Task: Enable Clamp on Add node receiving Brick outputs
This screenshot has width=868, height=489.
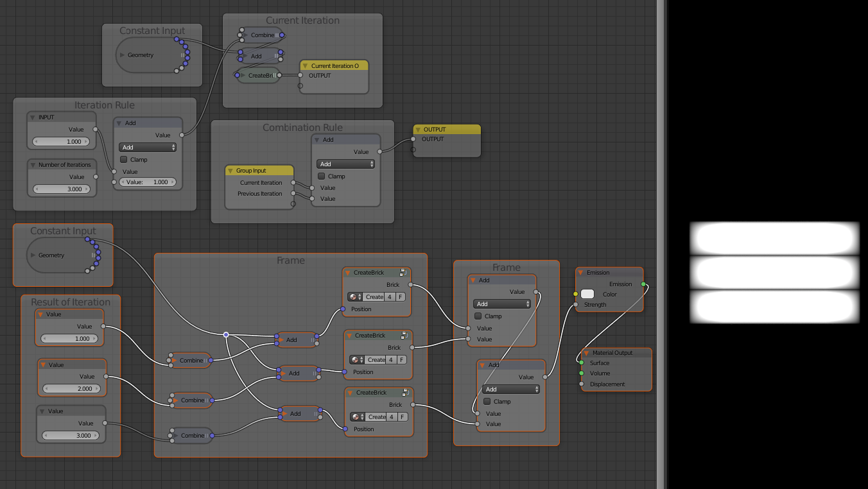Action: coord(478,316)
